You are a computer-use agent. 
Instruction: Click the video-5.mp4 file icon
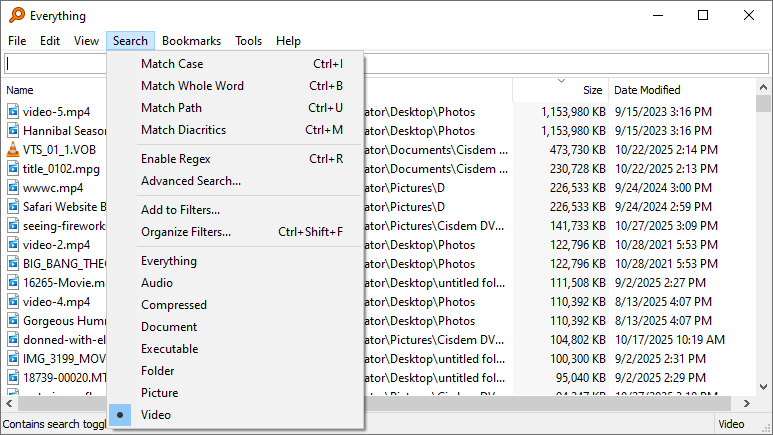[x=13, y=111]
